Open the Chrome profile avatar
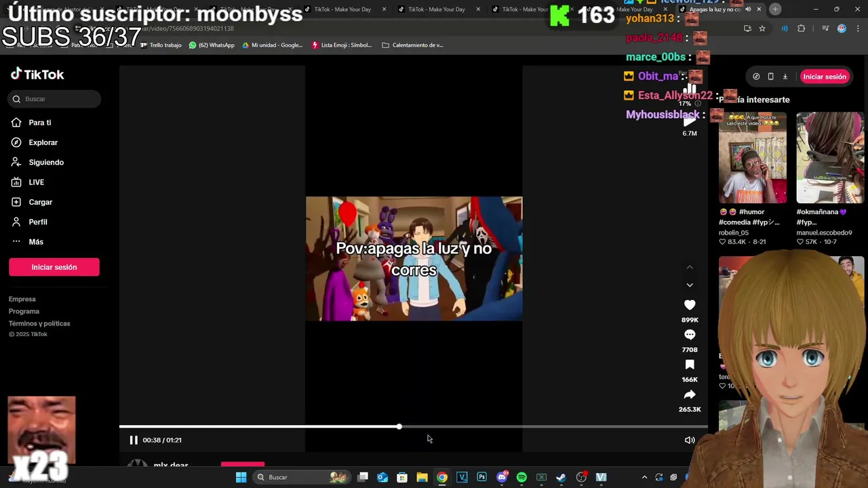 842,28
